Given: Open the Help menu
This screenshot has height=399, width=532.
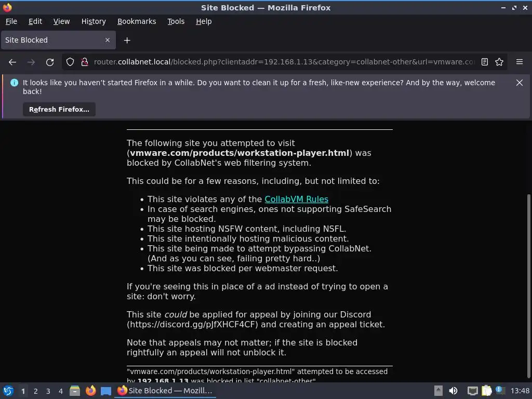Looking at the screenshot, I should 204,21.
